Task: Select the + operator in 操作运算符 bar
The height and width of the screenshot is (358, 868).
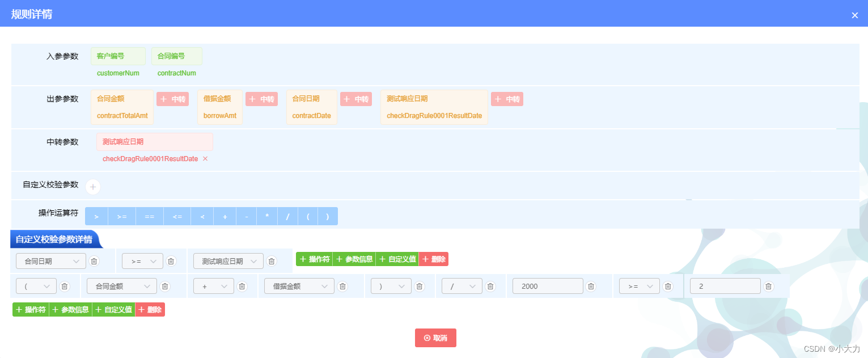Action: pyautogui.click(x=225, y=216)
